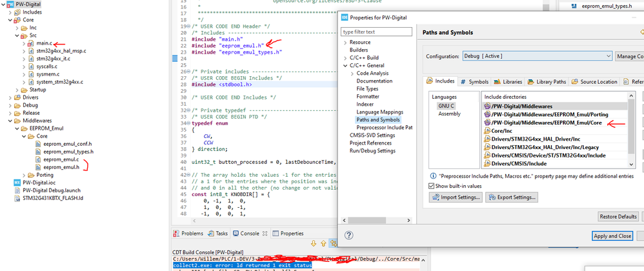Viewport: 644px width, 271px height.
Task: Select system_stm32g4xx.c in project explorer
Action: click(x=59, y=82)
